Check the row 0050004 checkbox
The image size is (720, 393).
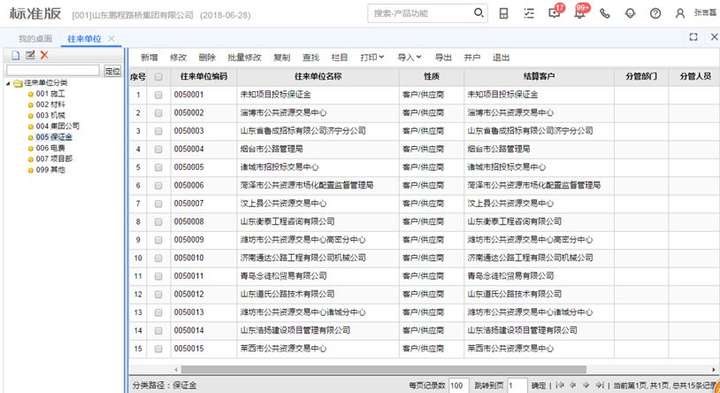click(158, 149)
